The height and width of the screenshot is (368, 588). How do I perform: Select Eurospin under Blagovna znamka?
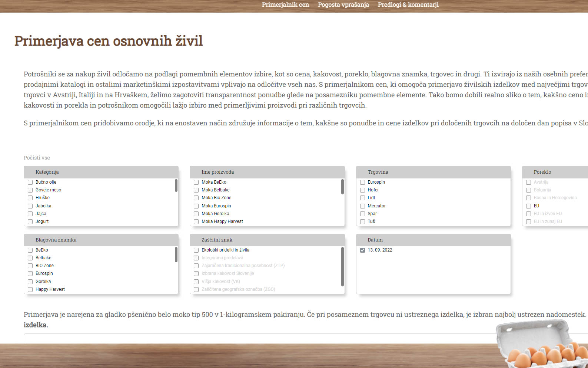click(x=30, y=273)
